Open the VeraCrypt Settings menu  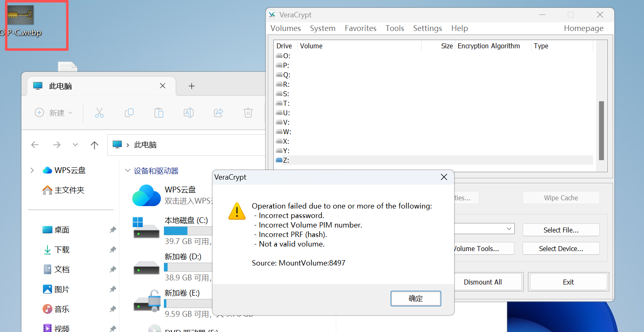[x=428, y=28]
